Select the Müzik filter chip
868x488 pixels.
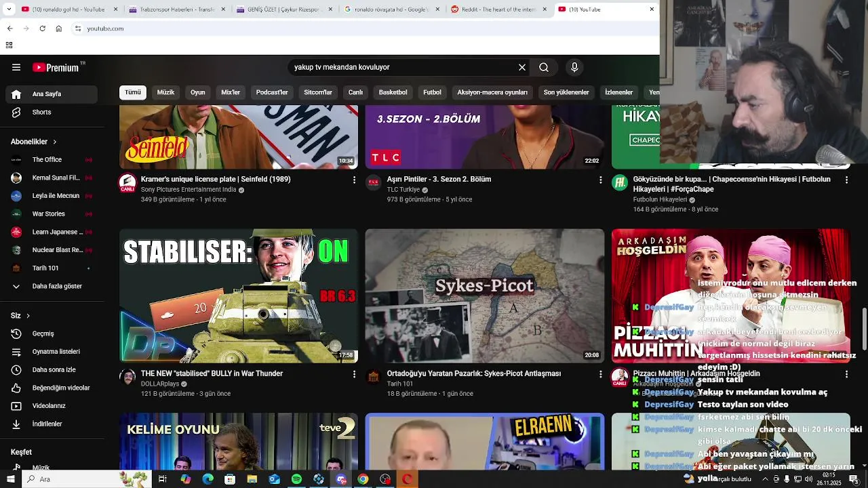click(x=165, y=92)
